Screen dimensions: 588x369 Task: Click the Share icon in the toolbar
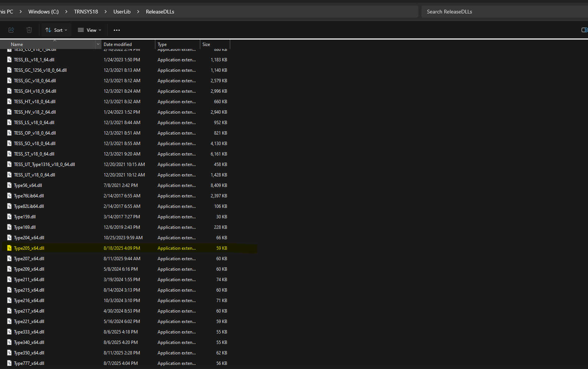[x=11, y=30]
